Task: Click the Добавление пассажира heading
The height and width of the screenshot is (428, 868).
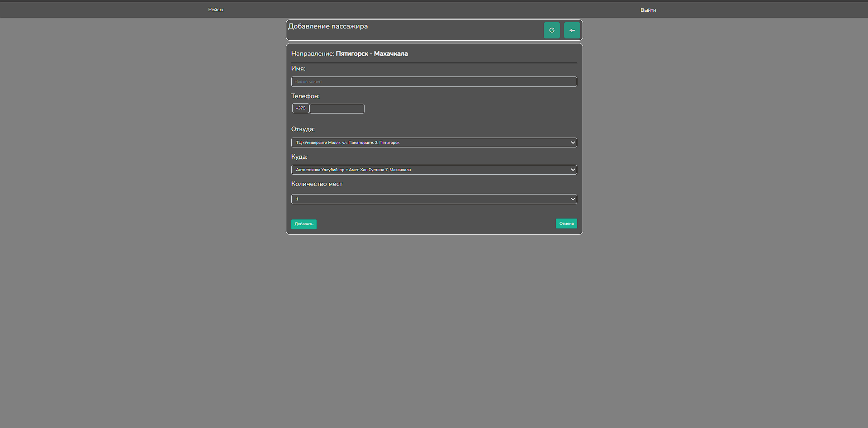Action: 328,26
